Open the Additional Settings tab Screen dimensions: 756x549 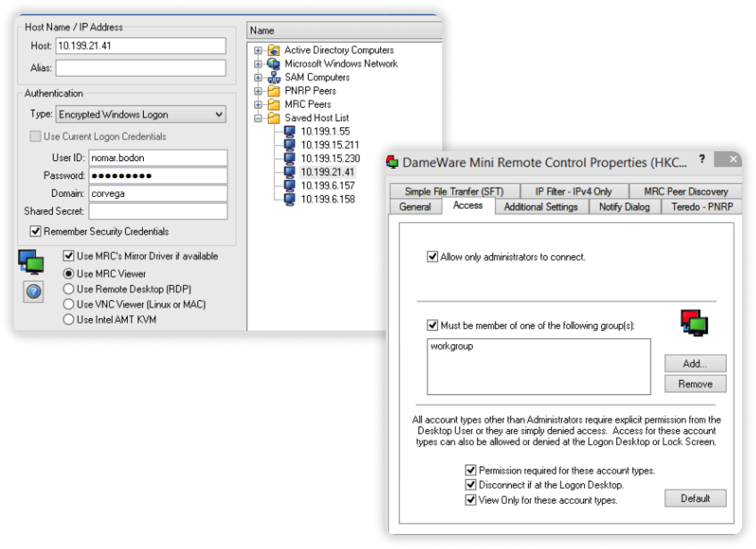[541, 207]
